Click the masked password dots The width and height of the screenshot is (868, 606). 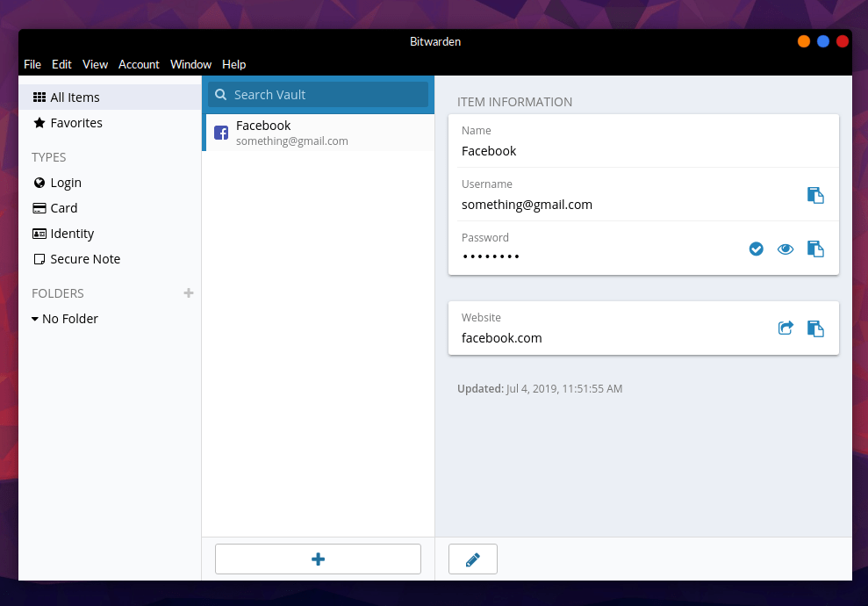tap(491, 256)
